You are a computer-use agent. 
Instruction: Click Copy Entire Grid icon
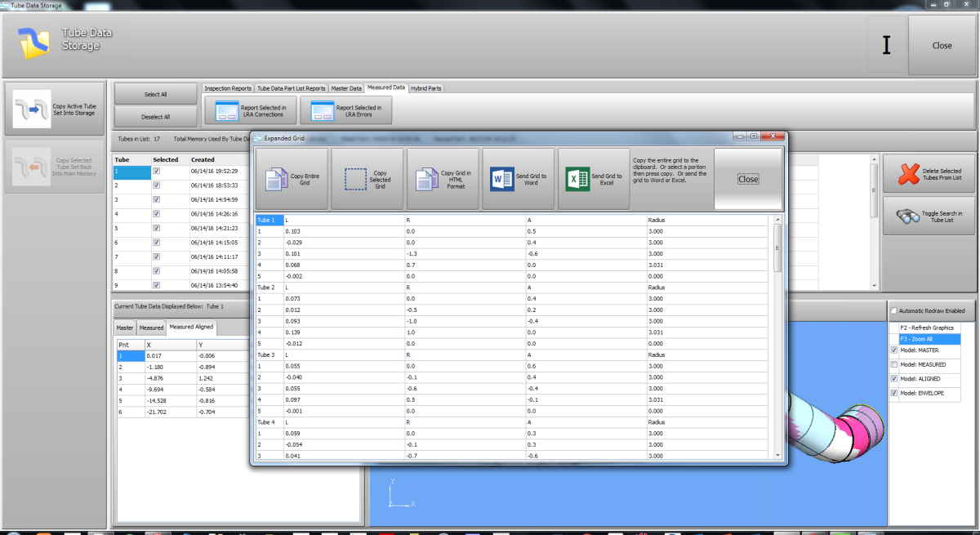[277, 178]
